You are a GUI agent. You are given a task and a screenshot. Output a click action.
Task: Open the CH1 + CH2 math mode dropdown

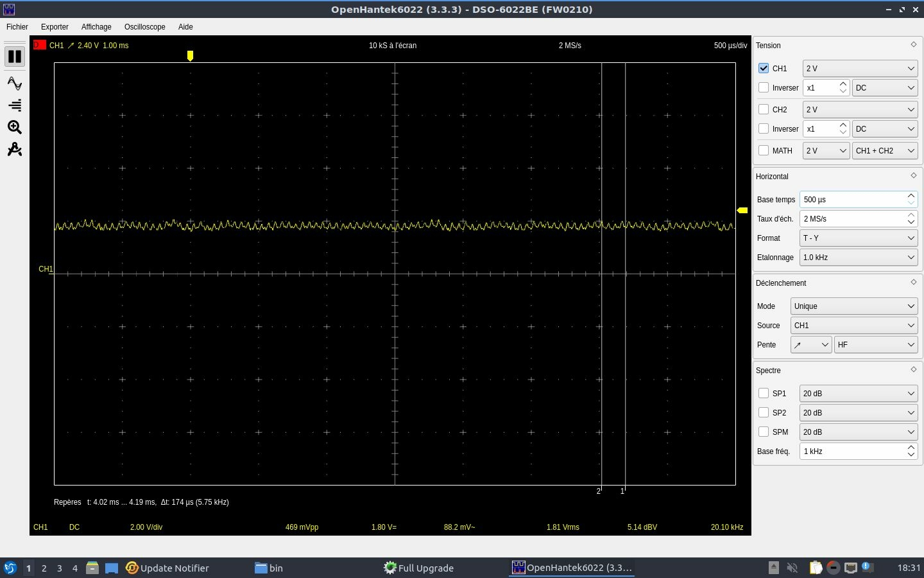(885, 150)
